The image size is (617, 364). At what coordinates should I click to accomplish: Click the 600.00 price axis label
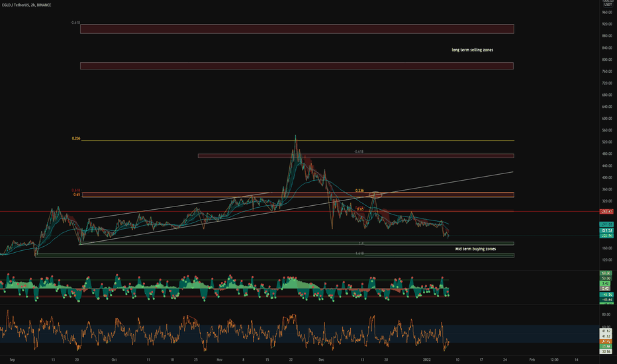(x=607, y=118)
